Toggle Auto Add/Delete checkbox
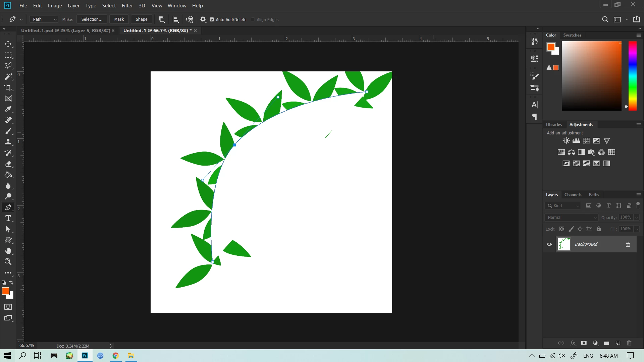 [212, 19]
